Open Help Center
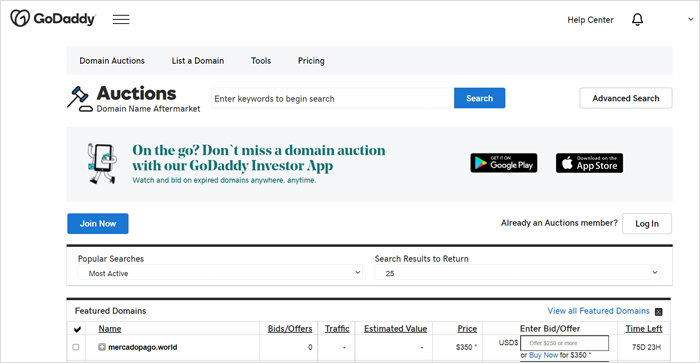The image size is (700, 363). pyautogui.click(x=590, y=20)
